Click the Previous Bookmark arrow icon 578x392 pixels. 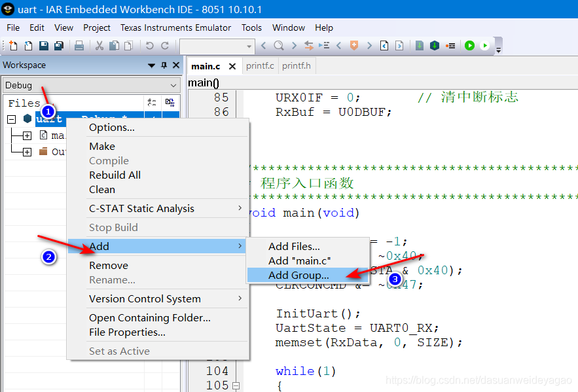click(x=339, y=46)
